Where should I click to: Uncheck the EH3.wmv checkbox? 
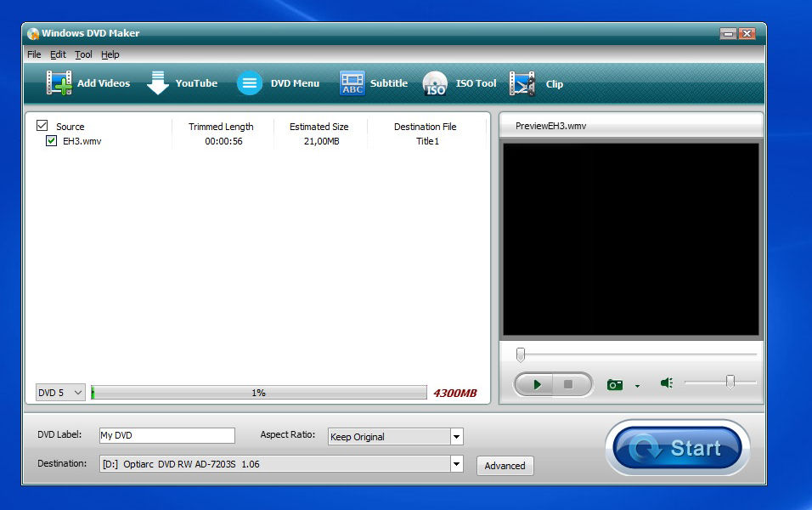coord(51,140)
